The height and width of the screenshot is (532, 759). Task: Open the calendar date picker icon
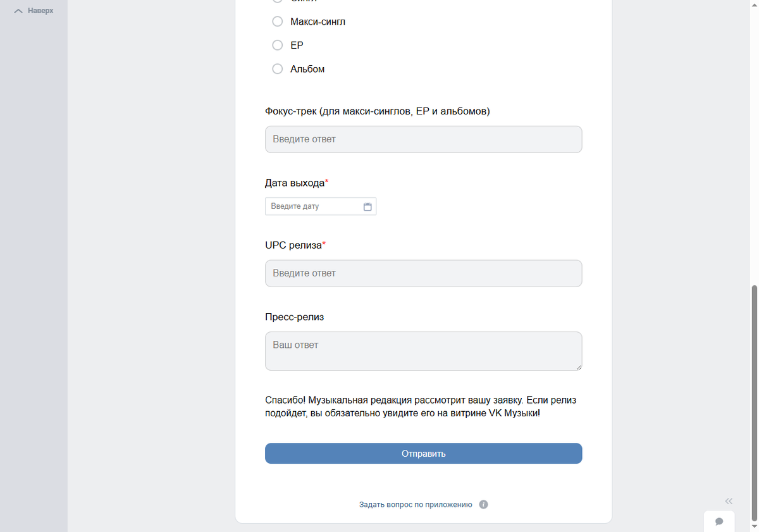[x=367, y=206]
